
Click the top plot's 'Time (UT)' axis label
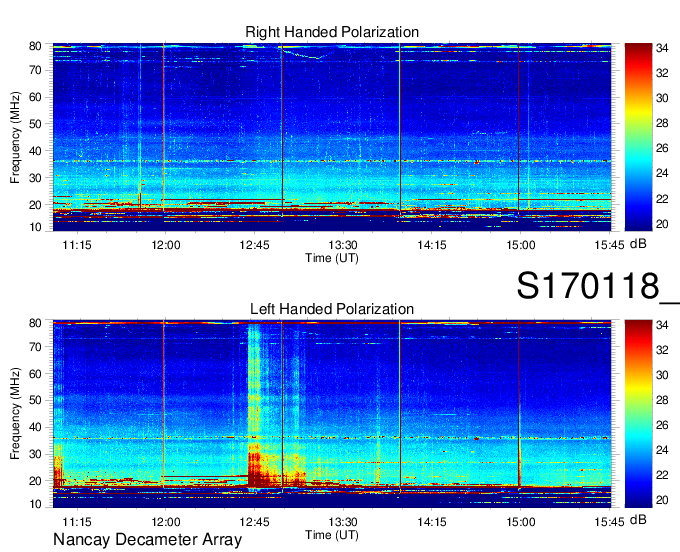pyautogui.click(x=332, y=258)
